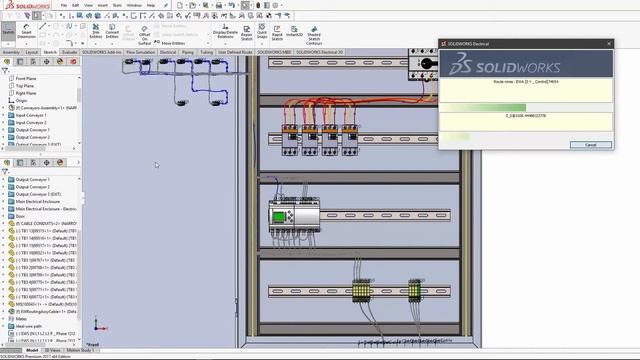Image resolution: width=640 pixels, height=360 pixels.
Task: Expand the Ideal wire path folder
Action: [3, 326]
